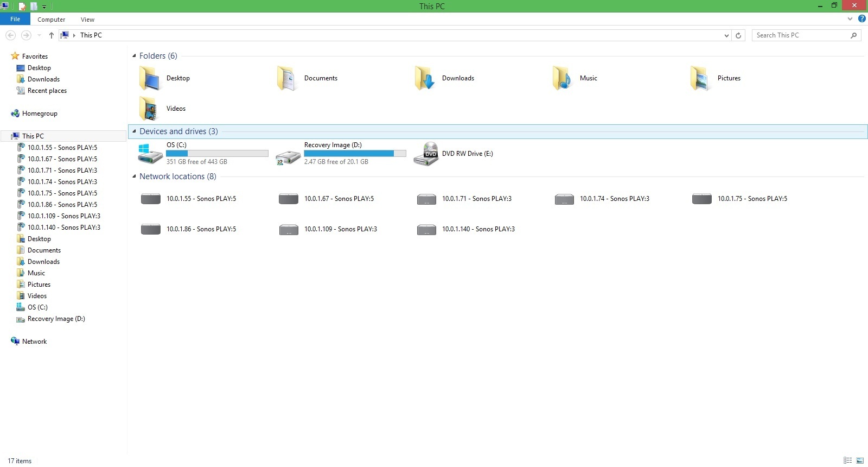Click 351 GB free of 443 GB text
This screenshot has height=467, width=868.
pyautogui.click(x=197, y=162)
